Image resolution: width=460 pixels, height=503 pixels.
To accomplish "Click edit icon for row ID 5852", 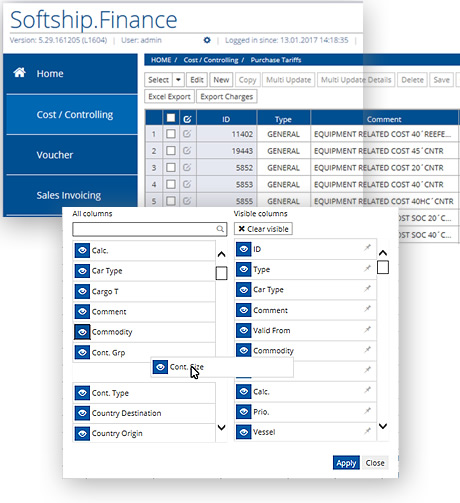I will (x=187, y=167).
